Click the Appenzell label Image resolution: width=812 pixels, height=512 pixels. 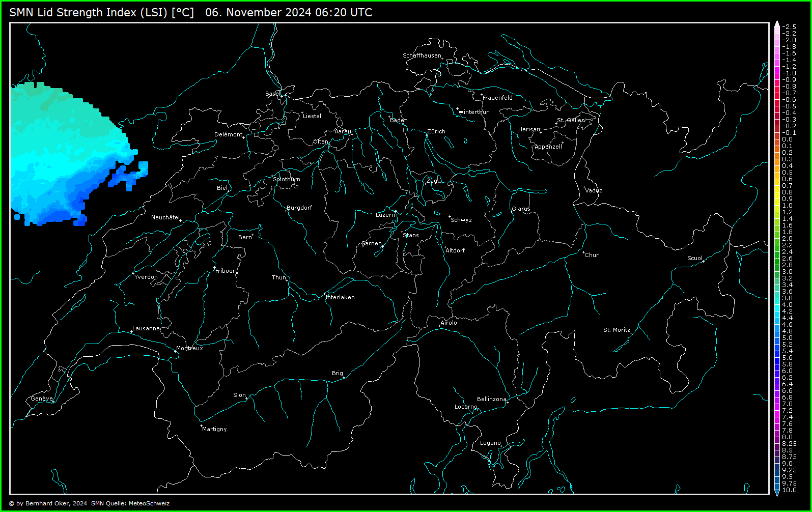click(548, 147)
